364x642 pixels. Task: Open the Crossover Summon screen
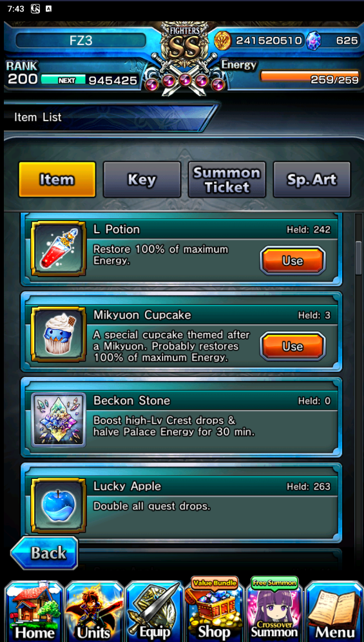[x=274, y=609]
